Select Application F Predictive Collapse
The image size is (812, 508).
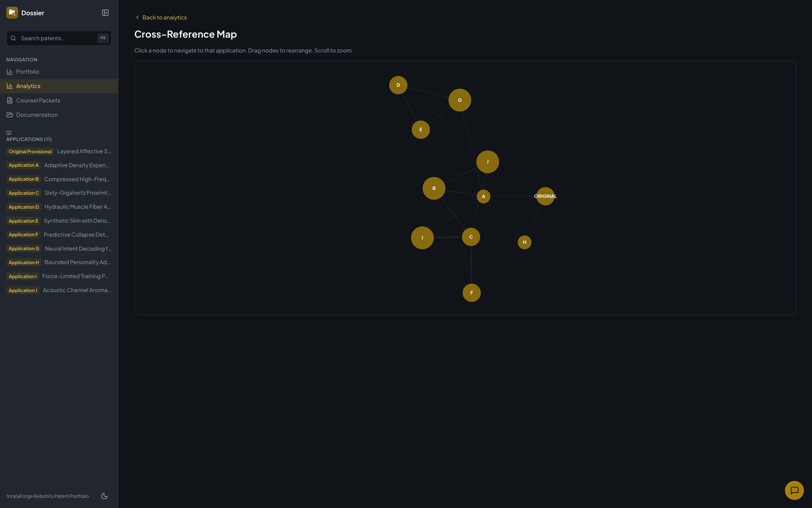[x=59, y=235]
